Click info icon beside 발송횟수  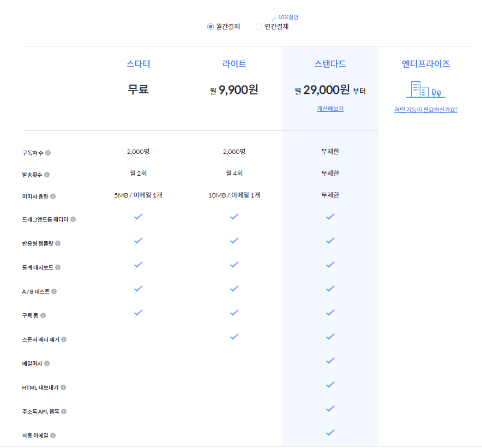click(47, 175)
